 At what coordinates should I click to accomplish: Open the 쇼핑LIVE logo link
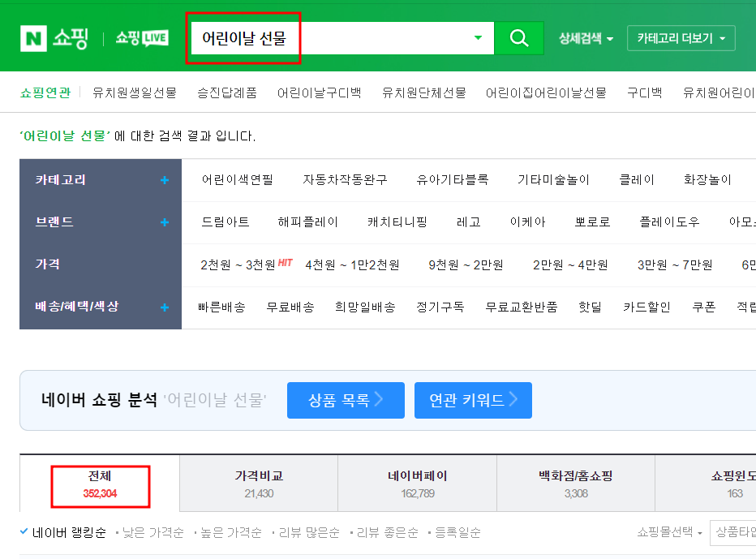142,37
